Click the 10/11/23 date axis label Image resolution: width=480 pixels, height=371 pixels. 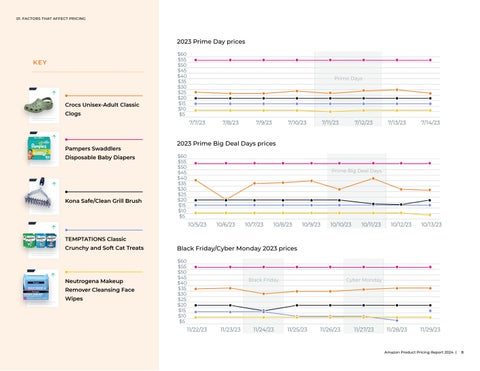pos(371,225)
